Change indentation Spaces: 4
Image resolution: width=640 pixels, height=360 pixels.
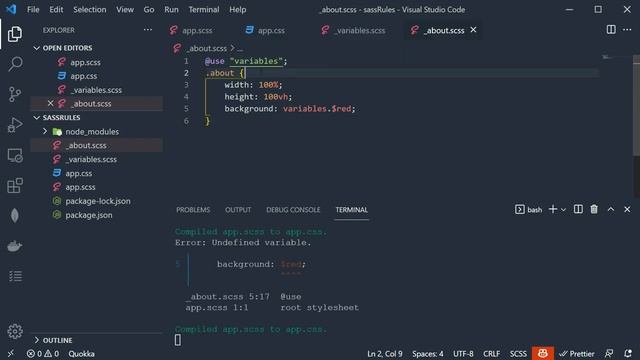(x=427, y=353)
